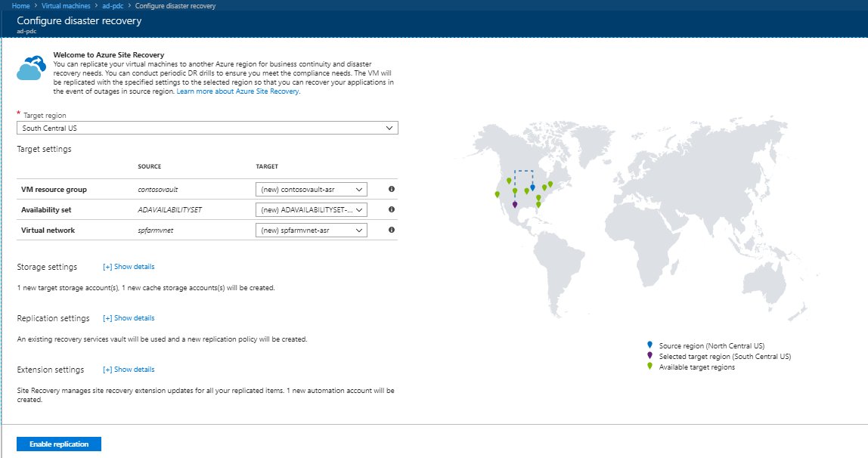Screen dimensions: 868x458
Task: Click the Azure Site Recovery cloud icon
Action: pyautogui.click(x=31, y=67)
